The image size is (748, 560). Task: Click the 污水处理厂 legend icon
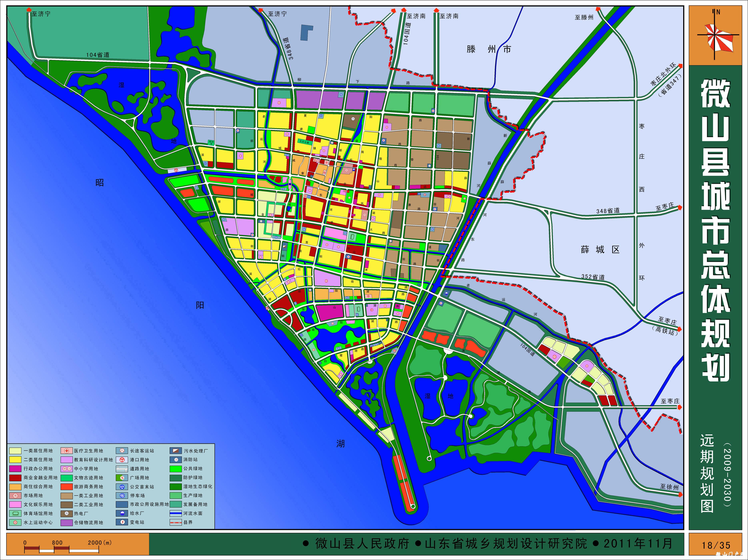pos(176,451)
